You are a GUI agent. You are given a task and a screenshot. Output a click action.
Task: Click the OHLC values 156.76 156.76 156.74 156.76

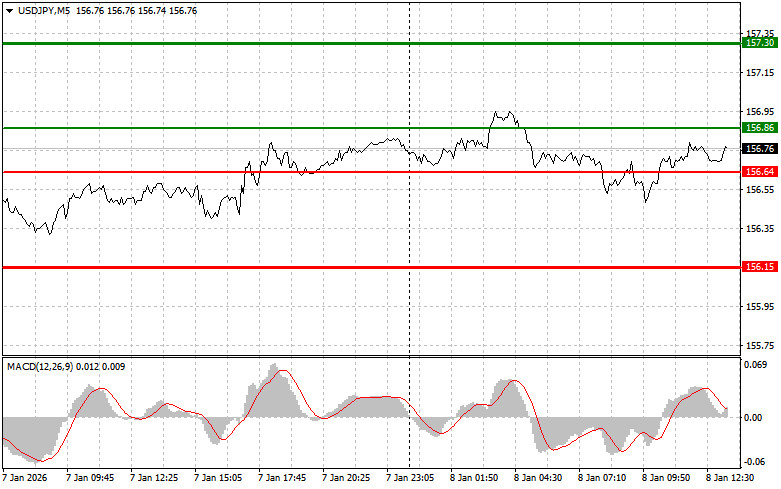click(x=136, y=11)
